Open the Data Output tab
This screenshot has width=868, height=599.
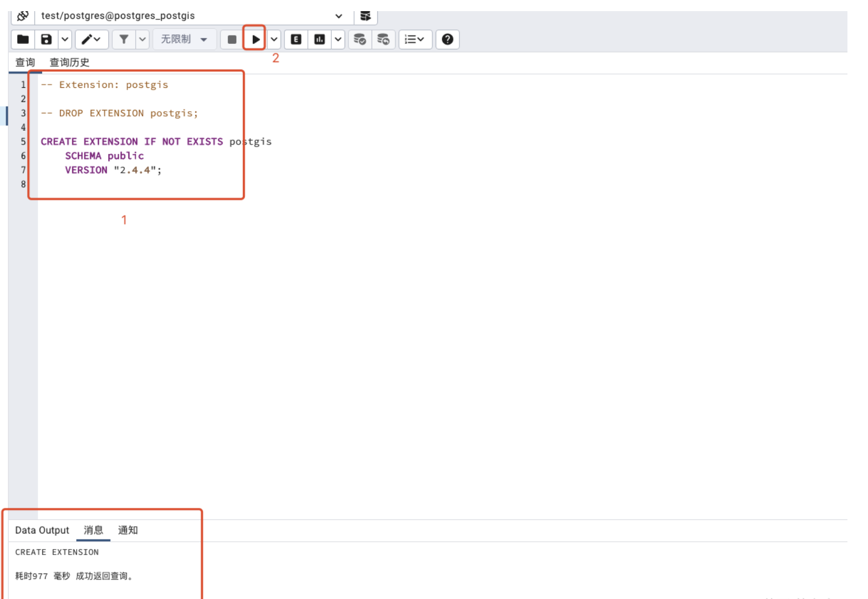coord(42,530)
